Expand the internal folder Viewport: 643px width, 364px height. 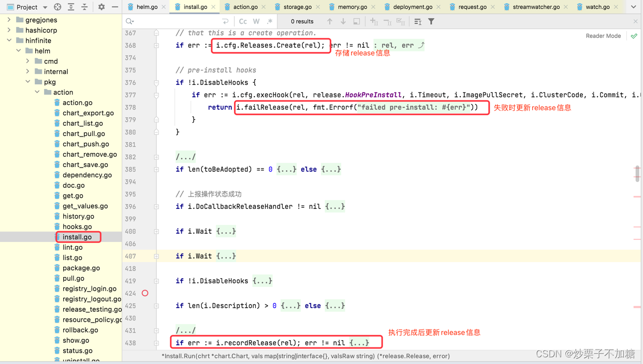(28, 71)
